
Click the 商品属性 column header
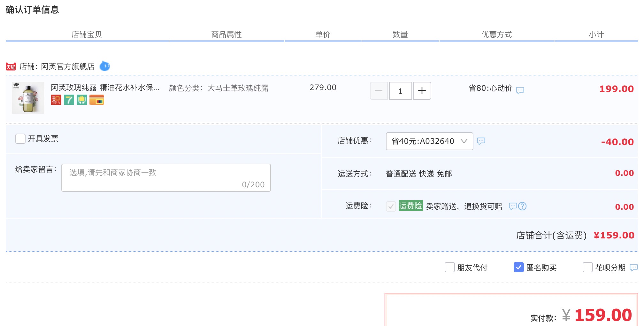226,35
